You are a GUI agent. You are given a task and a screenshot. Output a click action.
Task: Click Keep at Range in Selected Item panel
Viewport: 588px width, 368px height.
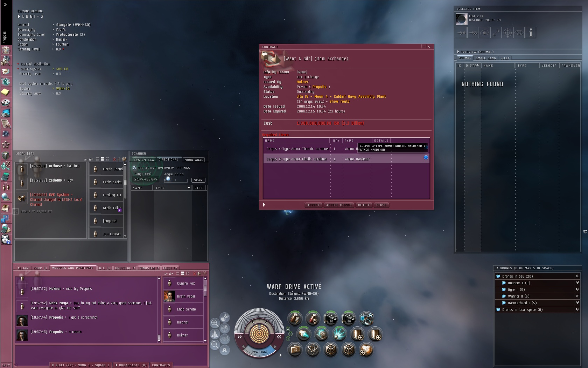496,33
